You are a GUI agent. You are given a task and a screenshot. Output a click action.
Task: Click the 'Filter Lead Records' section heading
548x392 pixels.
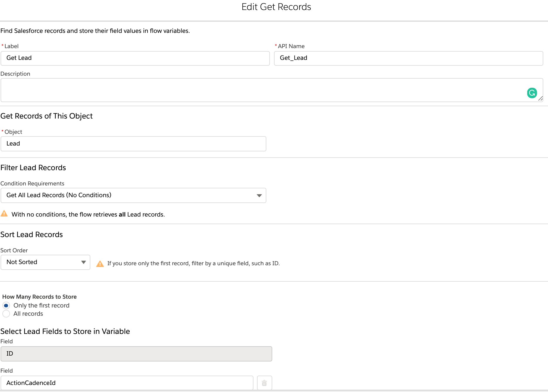(33, 168)
